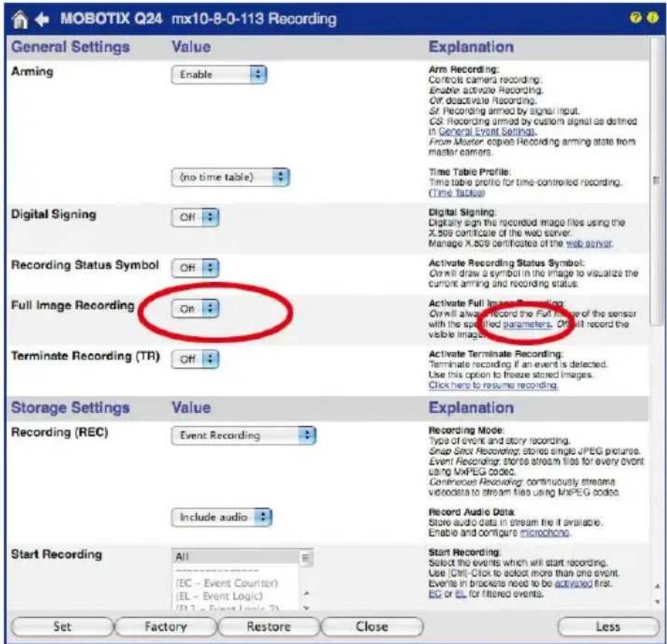This screenshot has width=667, height=644.
Task: Change Recording Status Symbol dropdown
Action: tap(195, 267)
